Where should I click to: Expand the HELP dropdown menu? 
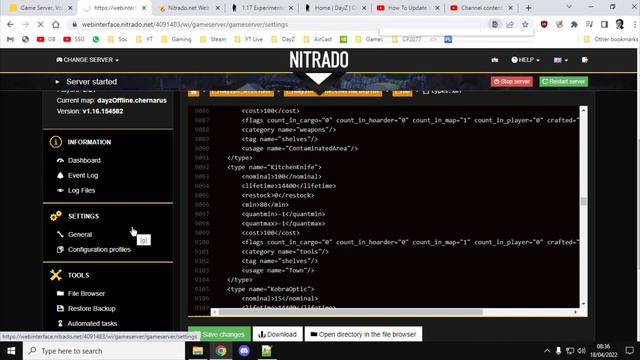[525, 60]
